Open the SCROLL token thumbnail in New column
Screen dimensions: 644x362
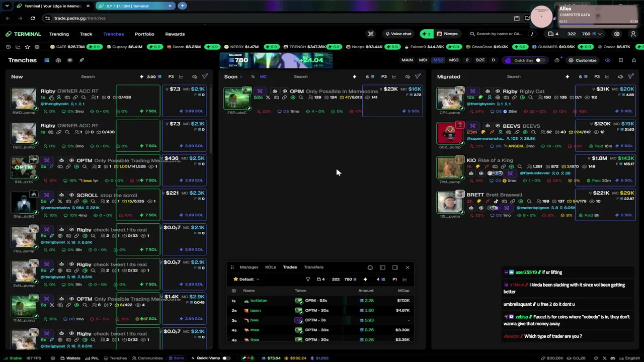[x=24, y=203]
